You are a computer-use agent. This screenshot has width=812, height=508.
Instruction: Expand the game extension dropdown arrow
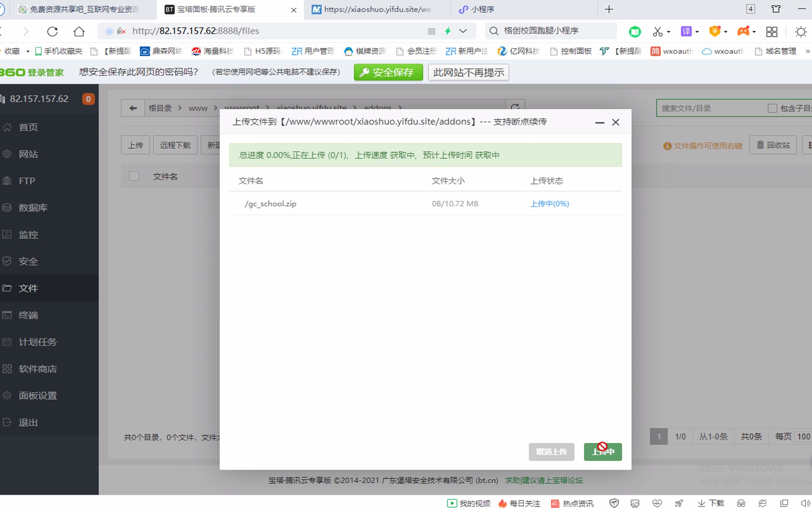click(x=754, y=32)
